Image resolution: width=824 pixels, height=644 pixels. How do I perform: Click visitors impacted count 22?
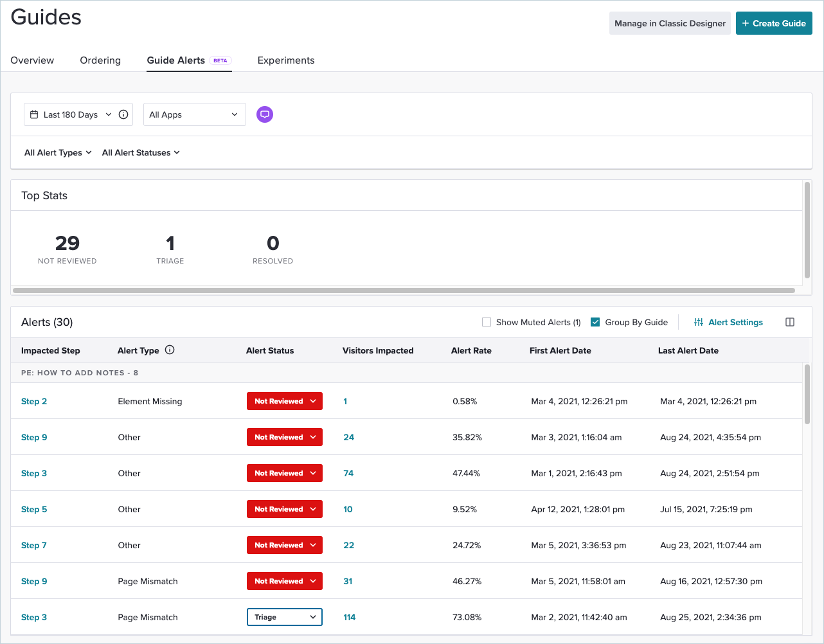(348, 545)
